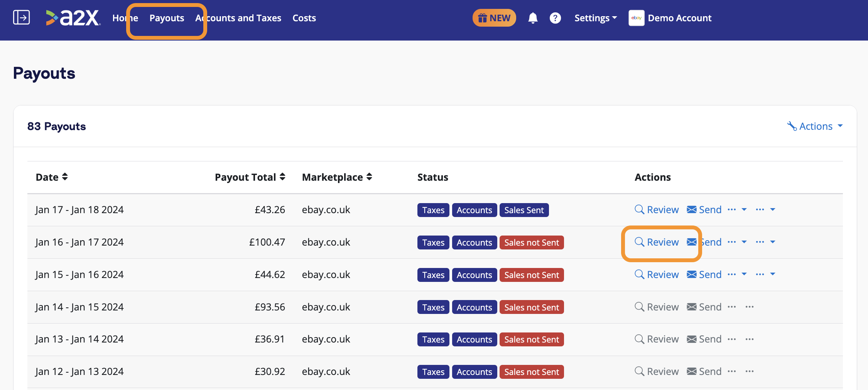Viewport: 868px width, 390px height.
Task: Open Accounts and Taxes in the nav
Action: [238, 18]
